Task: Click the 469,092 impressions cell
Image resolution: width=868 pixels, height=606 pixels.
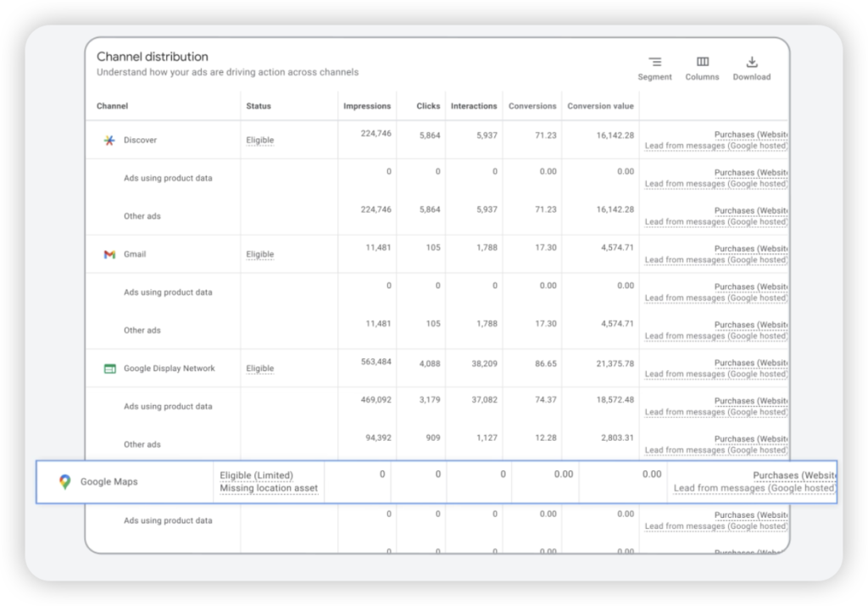Action: pyautogui.click(x=376, y=399)
